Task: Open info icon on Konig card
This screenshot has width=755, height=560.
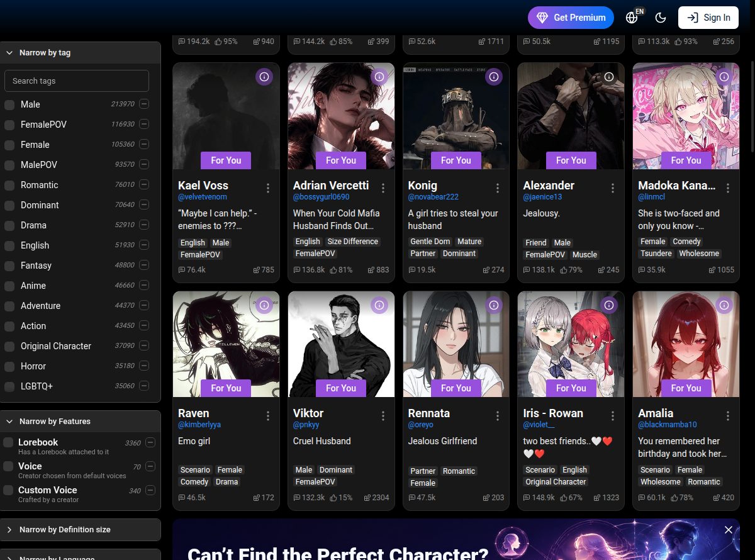Action: 494,77
